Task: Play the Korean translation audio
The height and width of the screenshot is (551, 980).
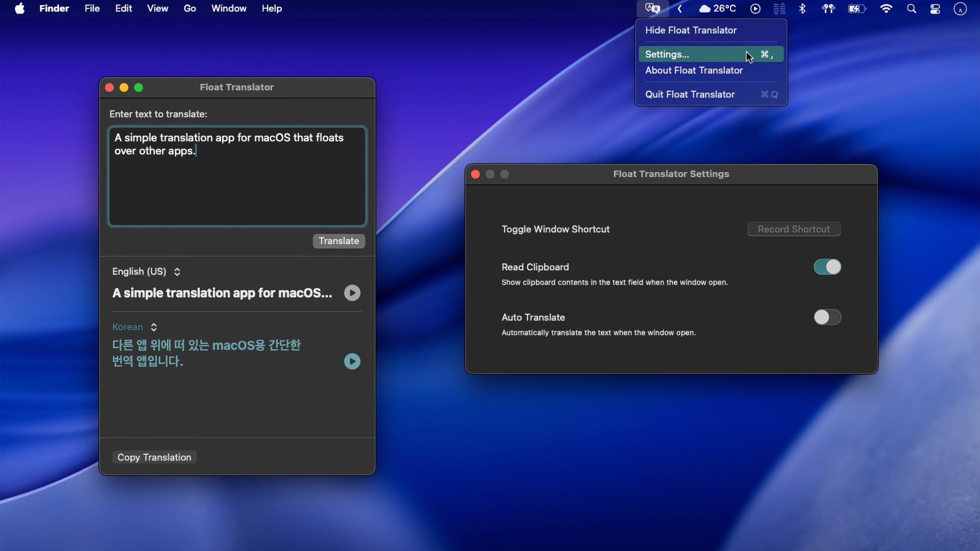Action: (352, 361)
